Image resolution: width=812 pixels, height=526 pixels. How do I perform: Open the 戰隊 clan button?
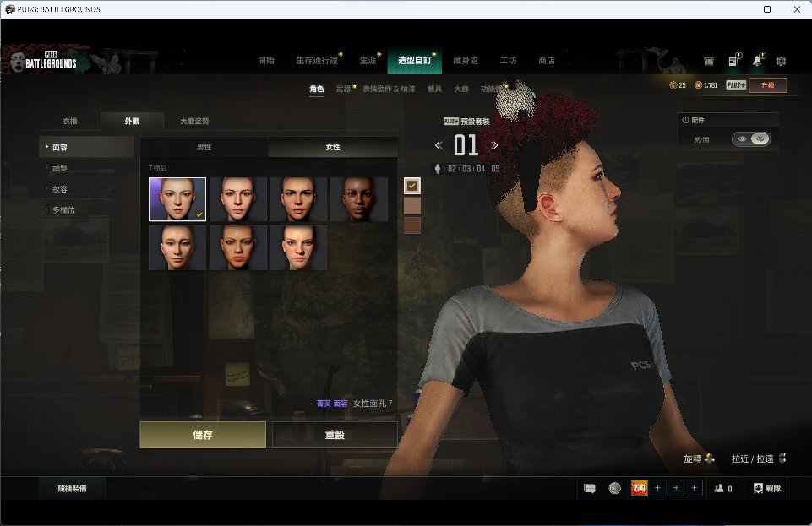pos(767,488)
